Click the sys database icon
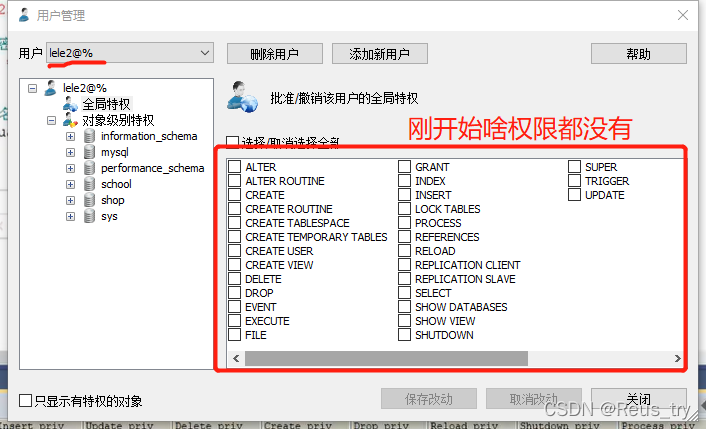Viewport: 706px width, 429px height. [90, 216]
